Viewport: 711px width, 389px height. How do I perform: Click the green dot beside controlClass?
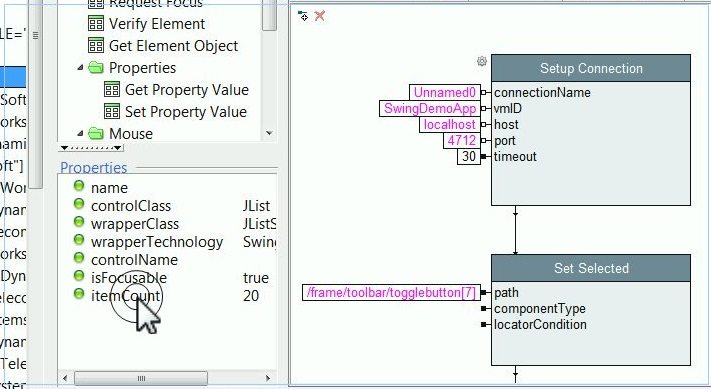click(x=79, y=204)
